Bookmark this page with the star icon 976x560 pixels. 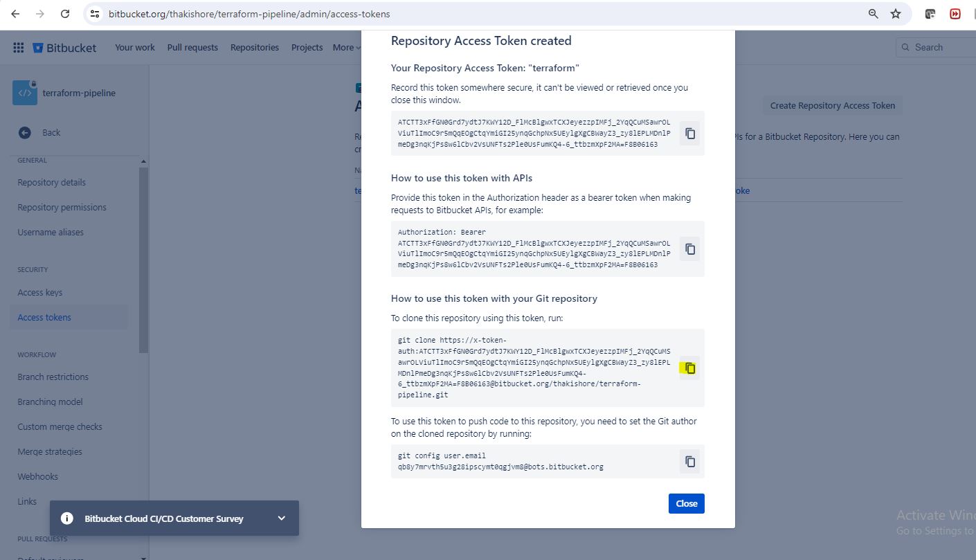896,14
